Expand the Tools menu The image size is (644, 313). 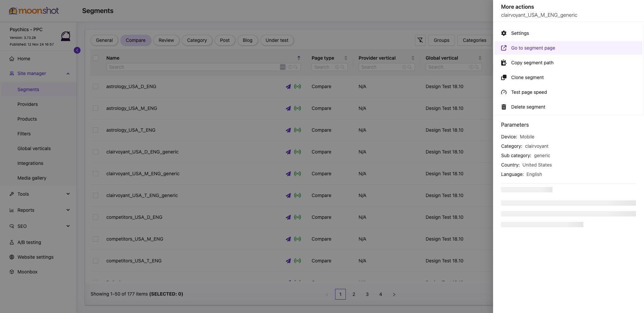[x=68, y=194]
